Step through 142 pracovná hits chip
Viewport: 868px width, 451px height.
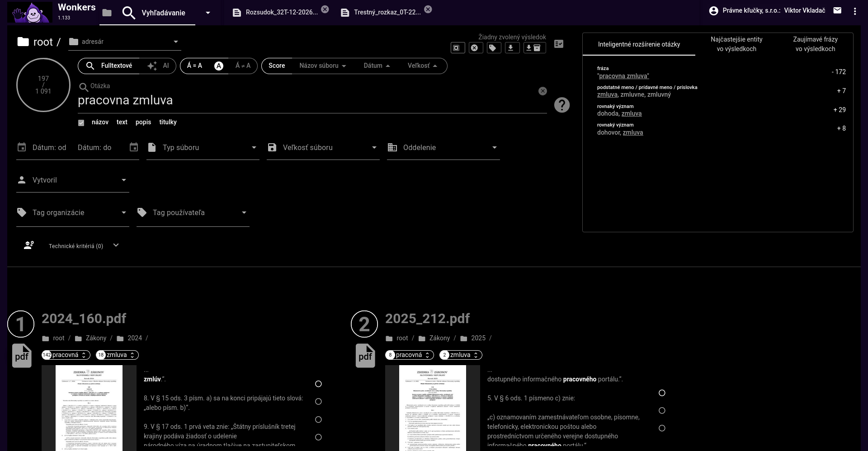pos(66,355)
